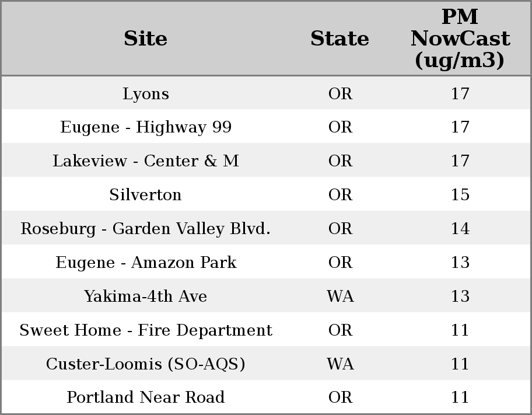Screen dimensions: 532x415
Task: Click Roseburg - Garden Valley Blvd. cell
Action: pyautogui.click(x=146, y=228)
